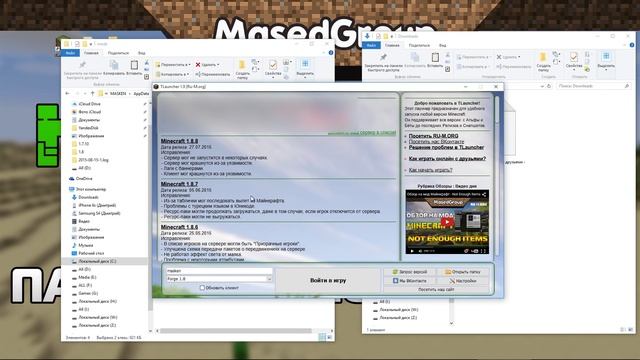Open Переместить в dropdown in left Explorer
This screenshot has height=360, width=640.
173,64
